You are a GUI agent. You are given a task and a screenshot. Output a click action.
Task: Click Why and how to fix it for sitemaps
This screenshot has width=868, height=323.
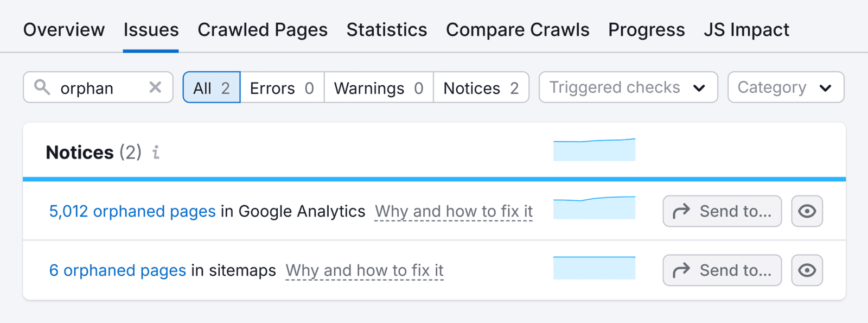tap(365, 270)
